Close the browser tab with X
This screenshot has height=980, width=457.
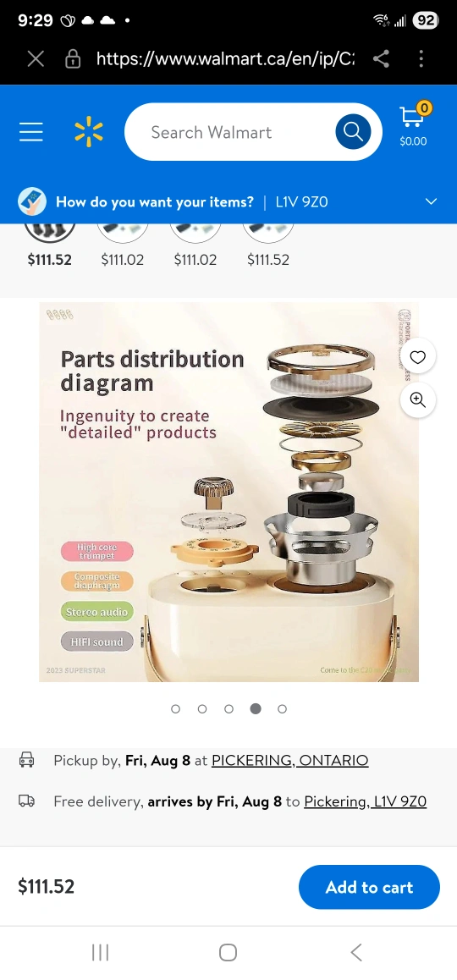36,58
